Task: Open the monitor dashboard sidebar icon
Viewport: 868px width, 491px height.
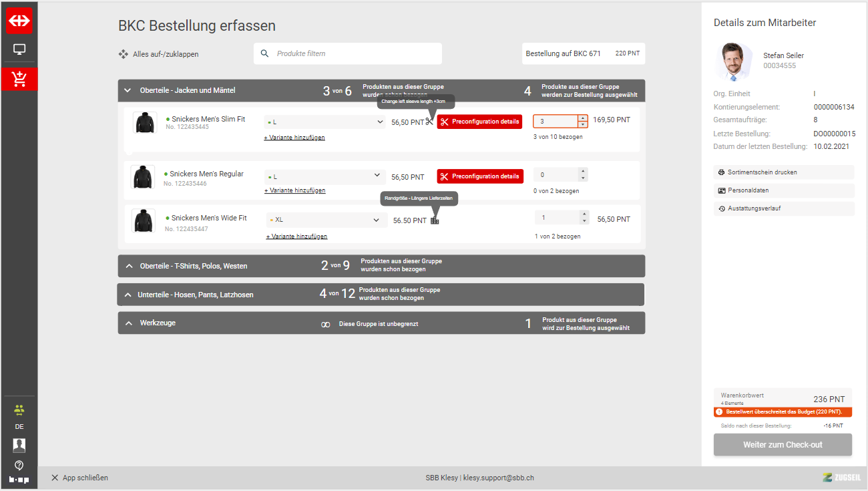Action: pos(19,49)
